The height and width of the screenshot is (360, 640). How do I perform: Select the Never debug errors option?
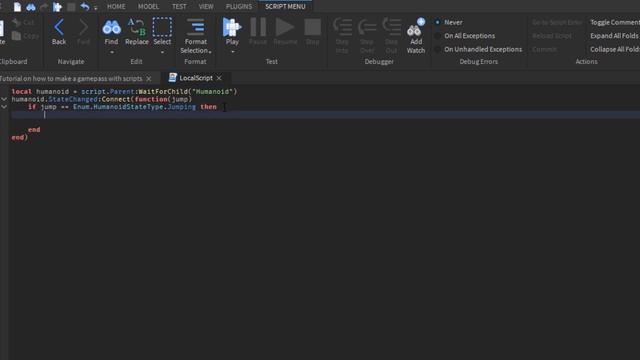click(437, 22)
